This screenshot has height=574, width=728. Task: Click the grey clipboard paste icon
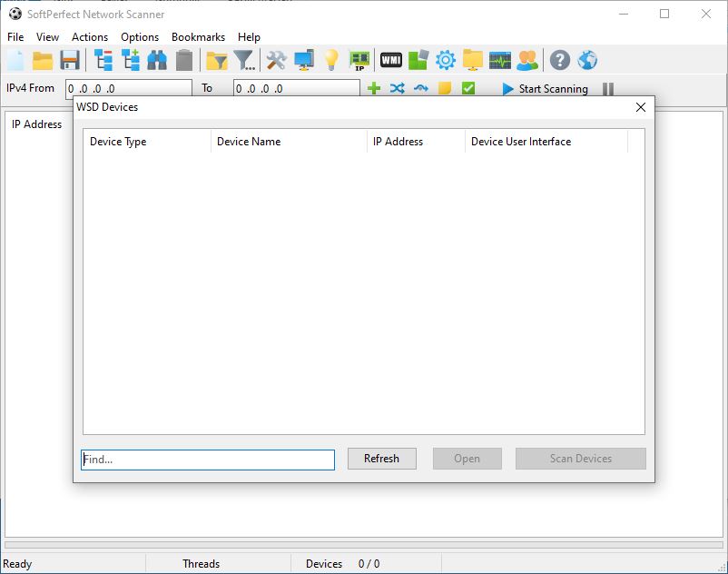coord(184,60)
